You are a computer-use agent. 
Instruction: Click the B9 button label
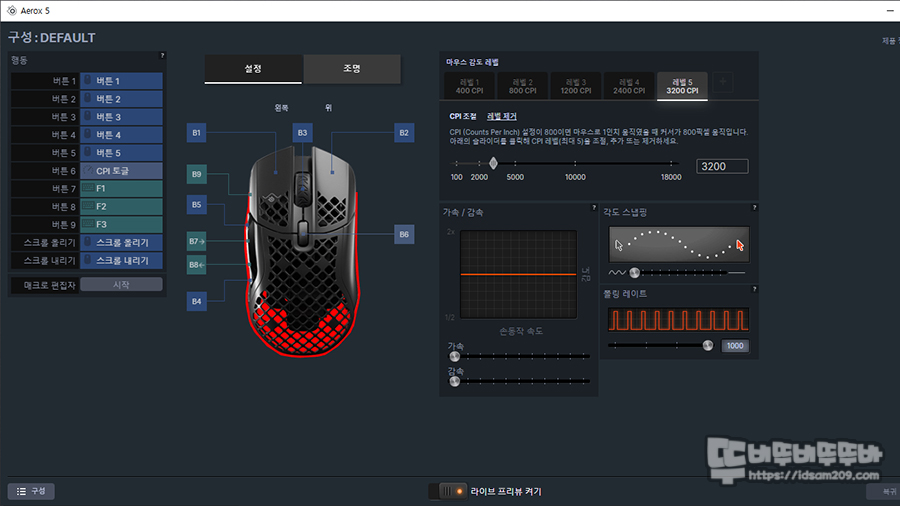196,174
